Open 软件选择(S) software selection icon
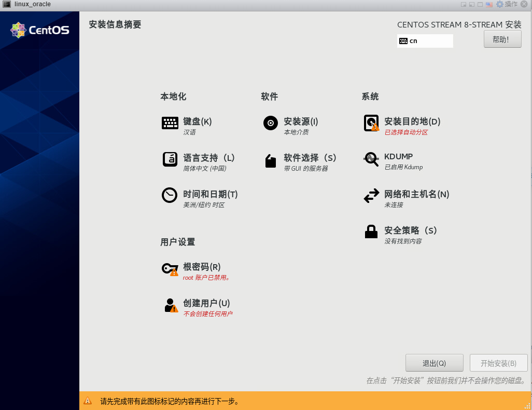The image size is (532, 410). tap(270, 161)
